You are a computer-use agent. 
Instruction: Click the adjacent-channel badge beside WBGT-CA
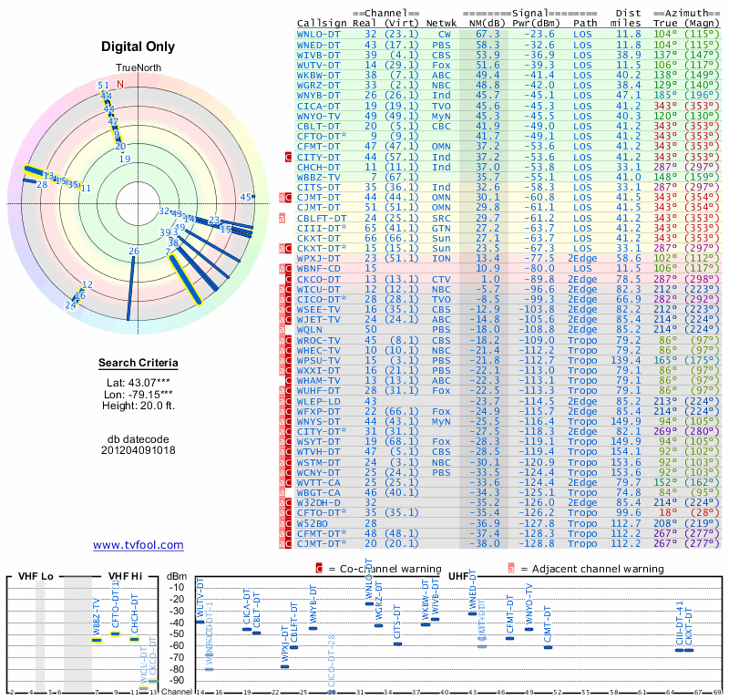tap(282, 492)
